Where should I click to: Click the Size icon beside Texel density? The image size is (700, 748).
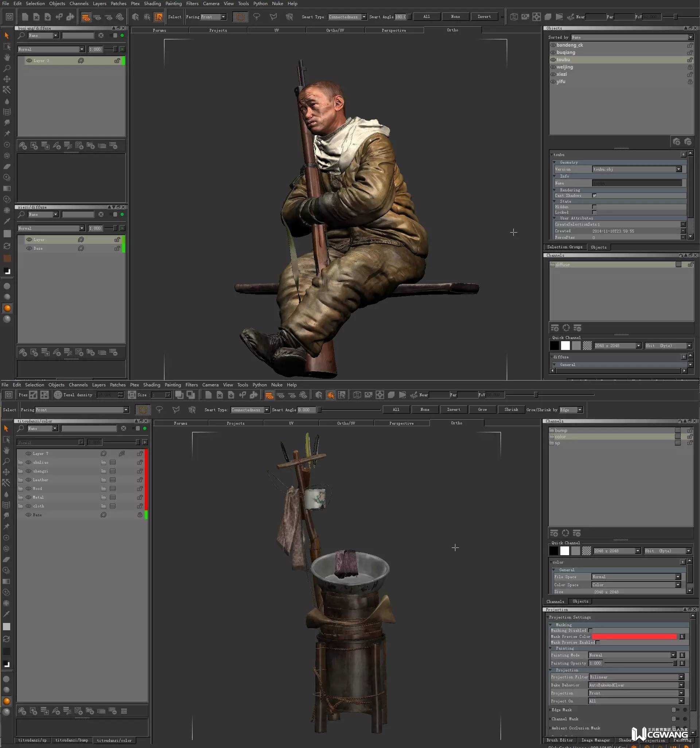point(132,395)
